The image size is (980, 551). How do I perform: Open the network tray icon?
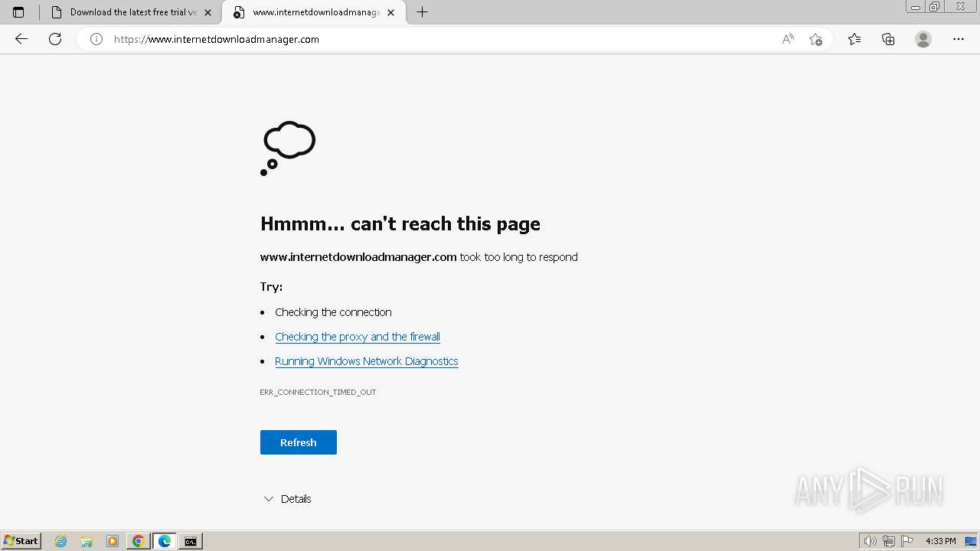[889, 541]
